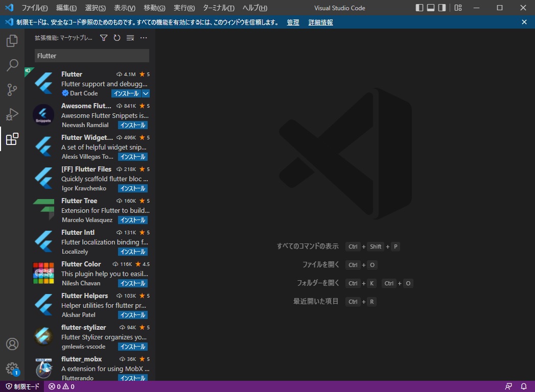This screenshot has width=535, height=392.
Task: Install the flutter-stylizer extension
Action: 133,347
